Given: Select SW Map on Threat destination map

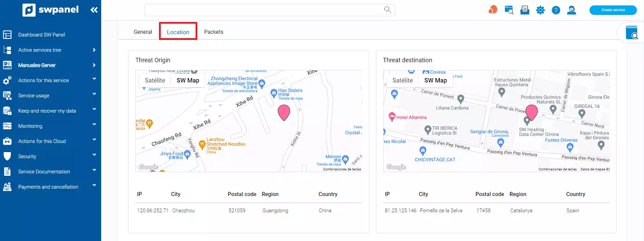Looking at the screenshot, I should click(436, 80).
